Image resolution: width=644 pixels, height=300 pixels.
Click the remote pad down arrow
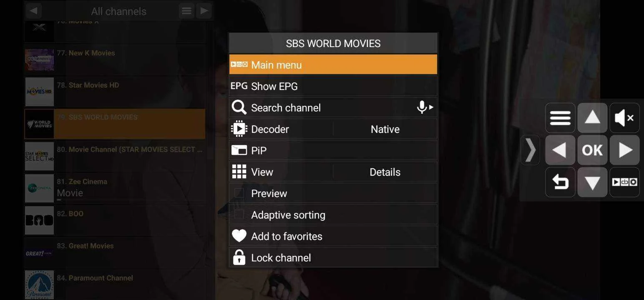(x=592, y=182)
